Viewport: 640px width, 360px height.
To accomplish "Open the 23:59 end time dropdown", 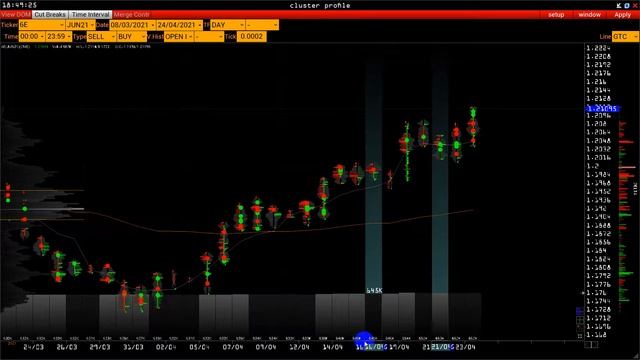I will tap(59, 36).
